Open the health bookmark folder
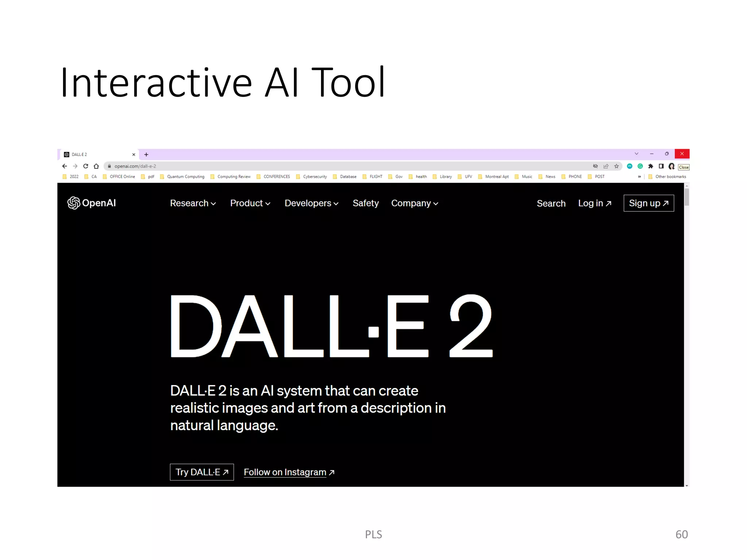The height and width of the screenshot is (560, 747). point(418,177)
